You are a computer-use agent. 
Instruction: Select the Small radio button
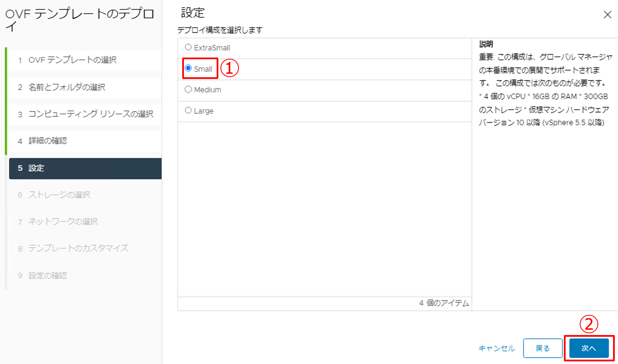coord(188,68)
